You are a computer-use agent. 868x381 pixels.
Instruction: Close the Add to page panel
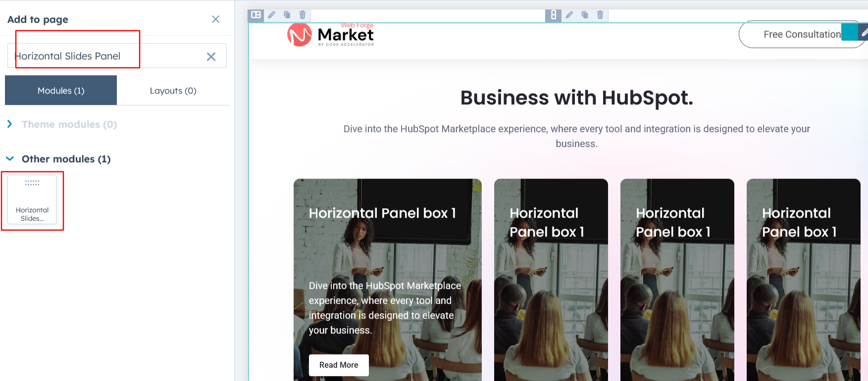pyautogui.click(x=215, y=19)
